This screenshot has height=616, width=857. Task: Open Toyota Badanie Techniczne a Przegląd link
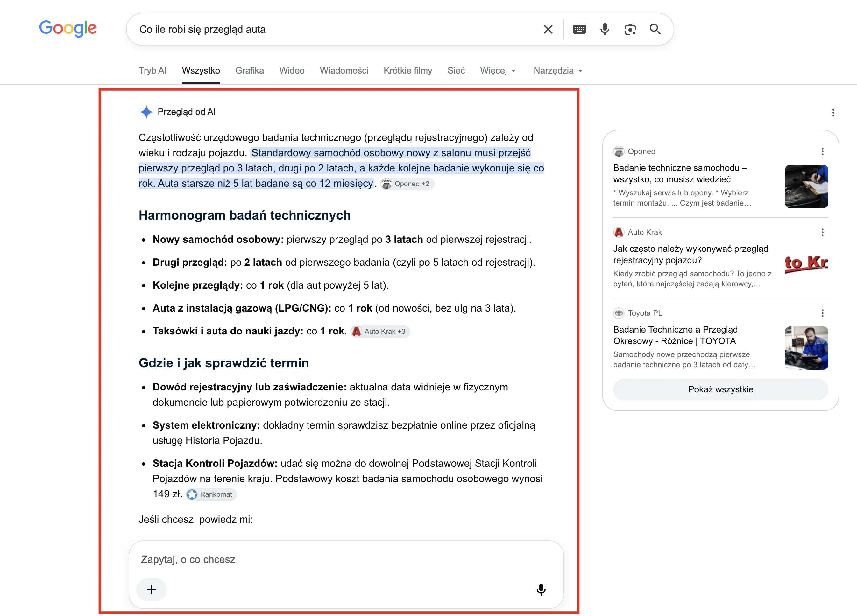click(675, 335)
